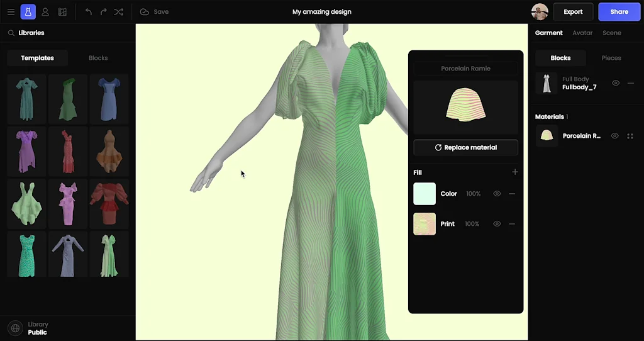This screenshot has height=341, width=644.
Task: Click the redo arrow icon
Action: coord(104,12)
